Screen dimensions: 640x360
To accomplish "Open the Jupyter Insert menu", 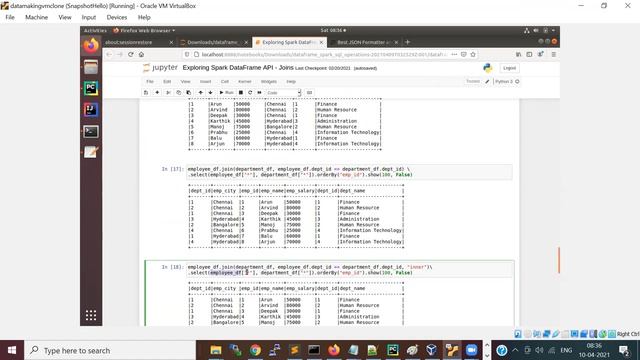I will [x=205, y=82].
